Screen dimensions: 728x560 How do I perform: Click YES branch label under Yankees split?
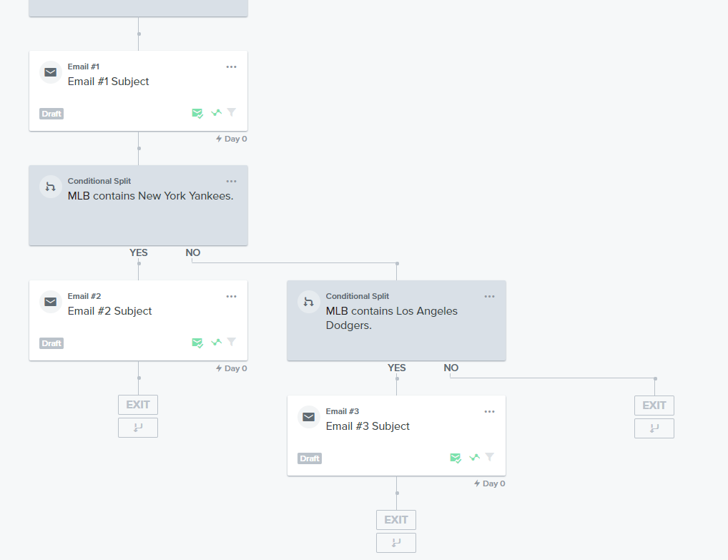138,252
